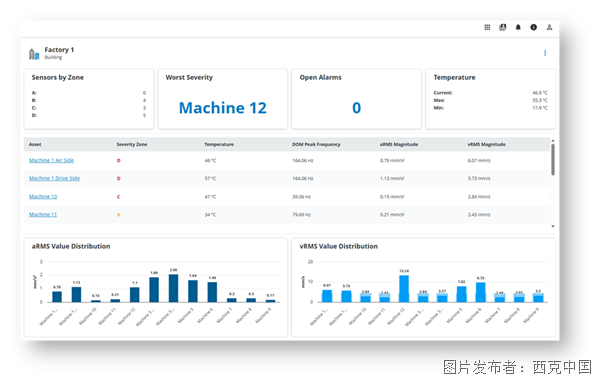600x381 pixels.
Task: Click the table scroll-down arrow
Action: click(x=553, y=226)
